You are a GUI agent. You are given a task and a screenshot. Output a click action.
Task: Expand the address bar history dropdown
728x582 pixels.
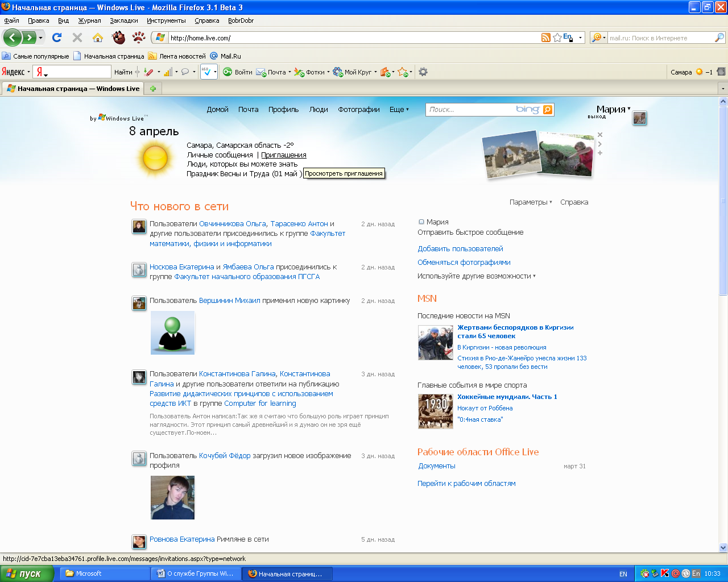coord(581,38)
